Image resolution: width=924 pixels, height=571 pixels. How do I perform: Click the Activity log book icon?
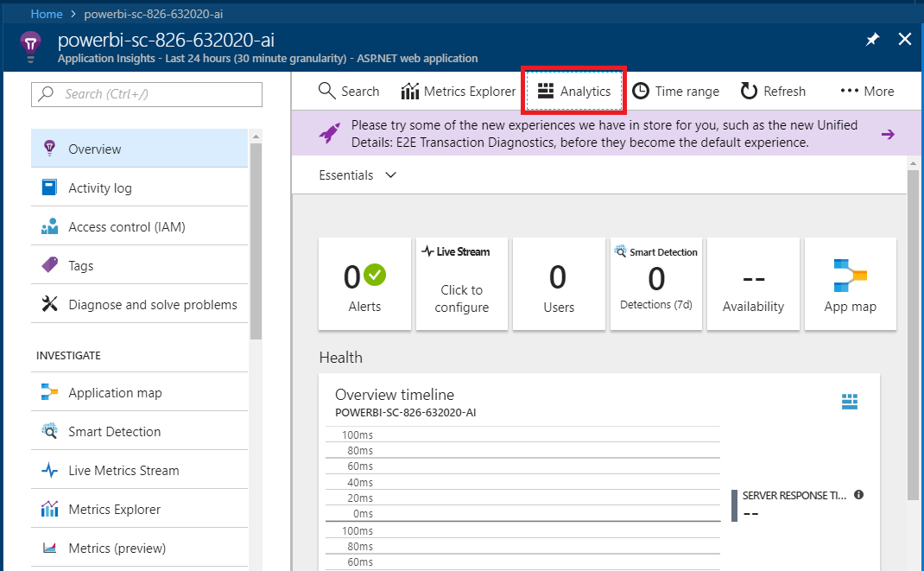(49, 187)
